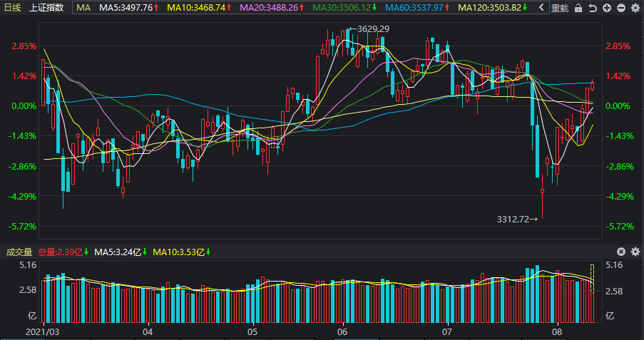This screenshot has width=644, height=340.
Task: Click the 重载 reload link
Action: [x=560, y=8]
